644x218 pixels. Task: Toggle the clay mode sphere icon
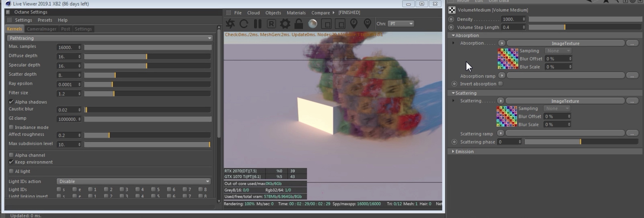(313, 24)
